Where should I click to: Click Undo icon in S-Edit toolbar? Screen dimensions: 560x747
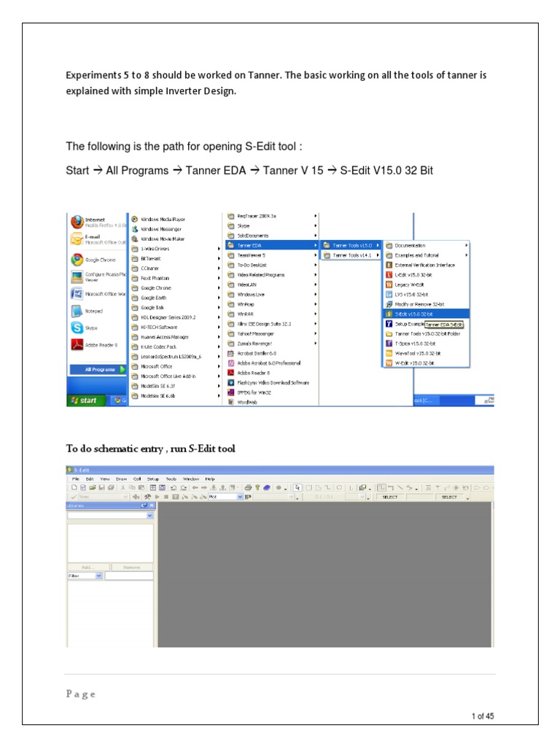point(174,487)
